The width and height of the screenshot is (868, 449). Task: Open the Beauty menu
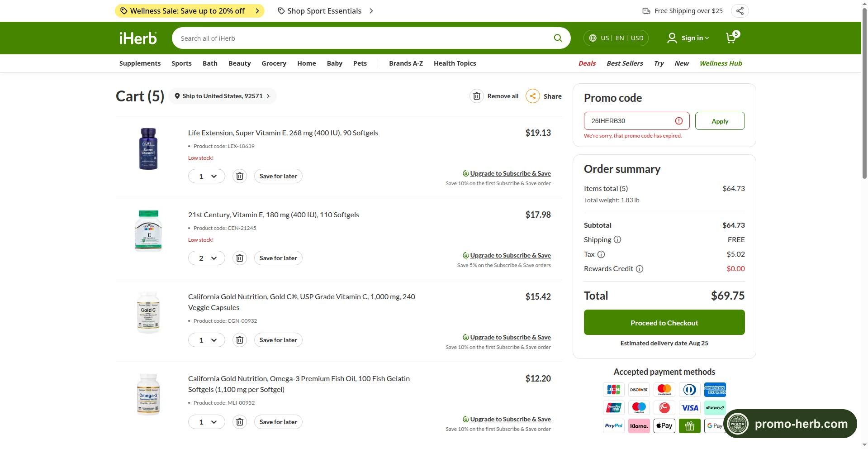[239, 63]
